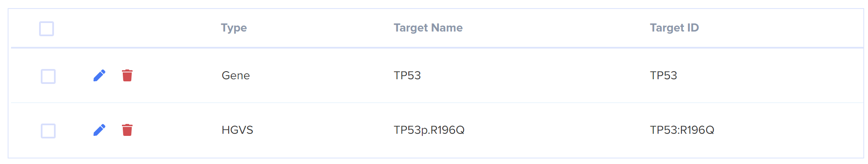
Task: Delete the TP53 Gene target row
Action: (127, 75)
